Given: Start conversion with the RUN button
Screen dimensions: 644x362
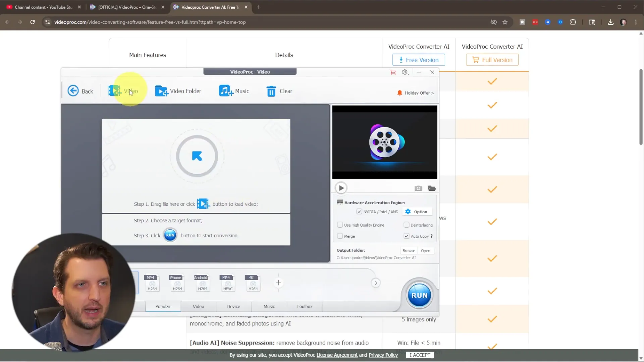Looking at the screenshot, I should (x=419, y=295).
